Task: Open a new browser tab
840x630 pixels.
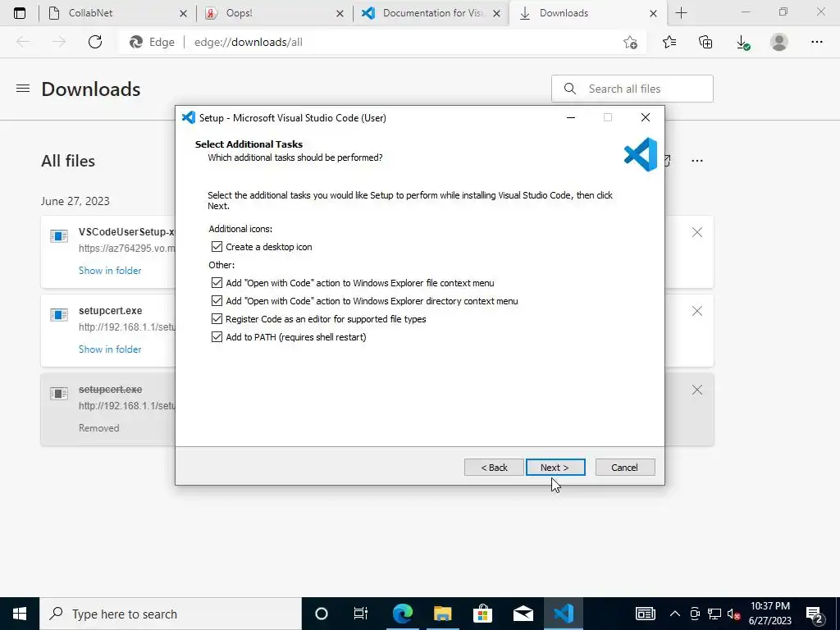Action: click(x=681, y=13)
